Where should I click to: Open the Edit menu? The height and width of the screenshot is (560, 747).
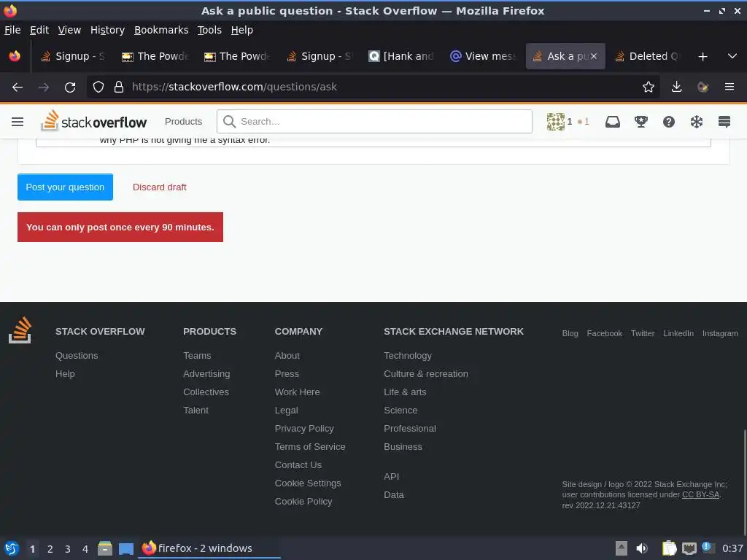[39, 30]
